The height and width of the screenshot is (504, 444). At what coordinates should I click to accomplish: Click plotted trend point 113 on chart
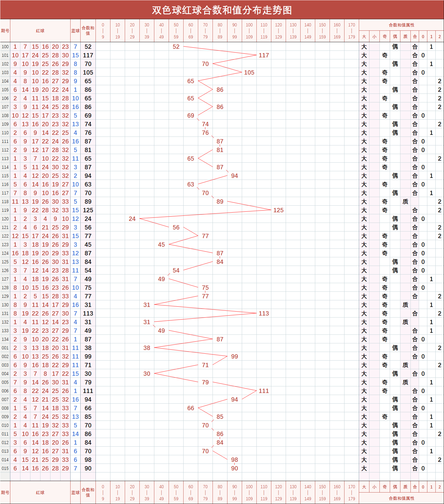264,313
